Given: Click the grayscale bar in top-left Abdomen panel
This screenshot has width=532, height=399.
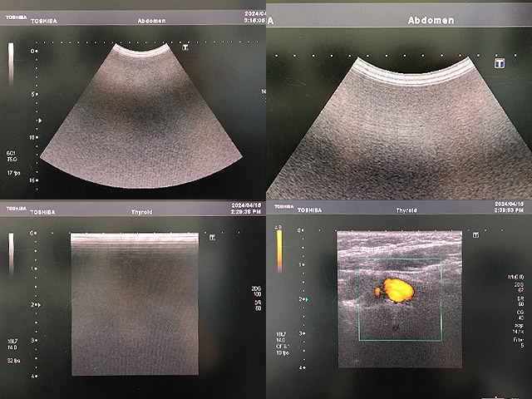Looking at the screenshot, I should [11, 64].
